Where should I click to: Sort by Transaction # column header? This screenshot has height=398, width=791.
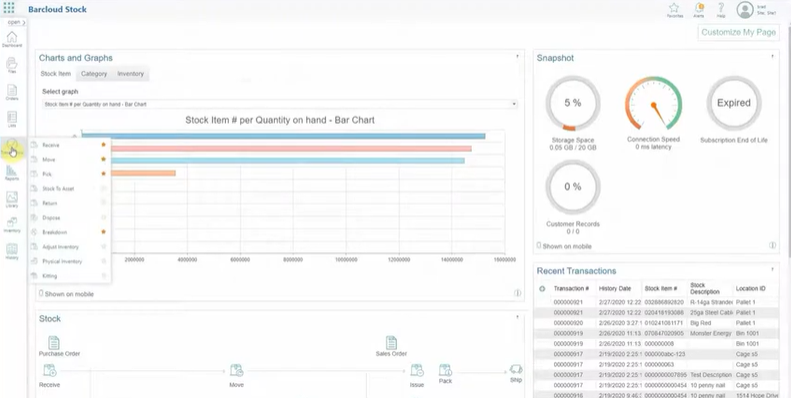(571, 289)
